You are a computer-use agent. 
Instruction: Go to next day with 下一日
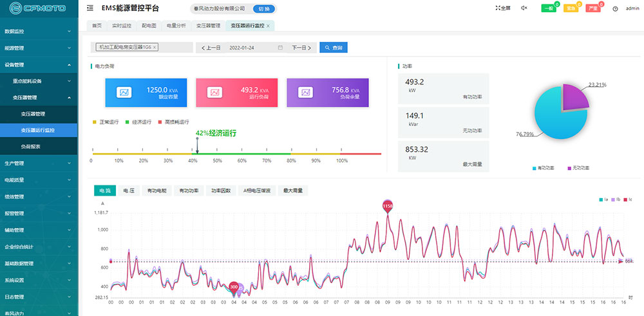301,48
